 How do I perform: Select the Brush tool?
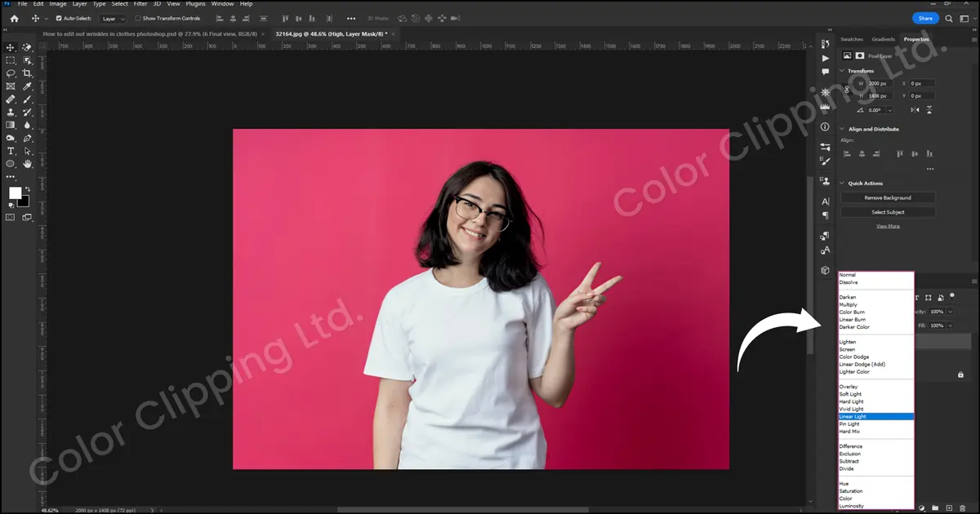coord(28,100)
